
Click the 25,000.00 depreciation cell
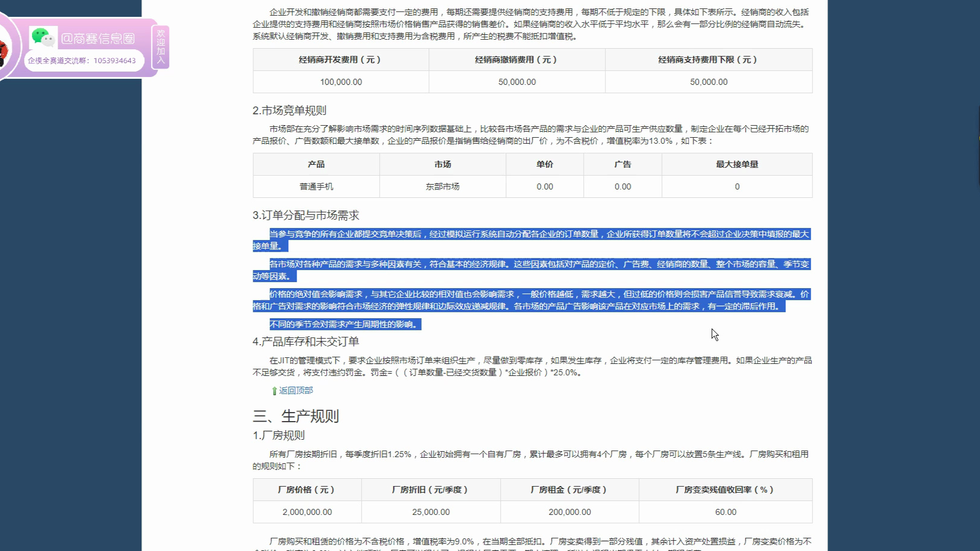click(430, 512)
